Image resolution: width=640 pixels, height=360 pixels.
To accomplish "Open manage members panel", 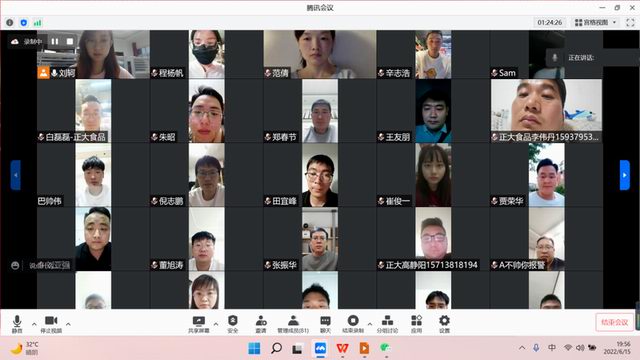I will coord(293,324).
